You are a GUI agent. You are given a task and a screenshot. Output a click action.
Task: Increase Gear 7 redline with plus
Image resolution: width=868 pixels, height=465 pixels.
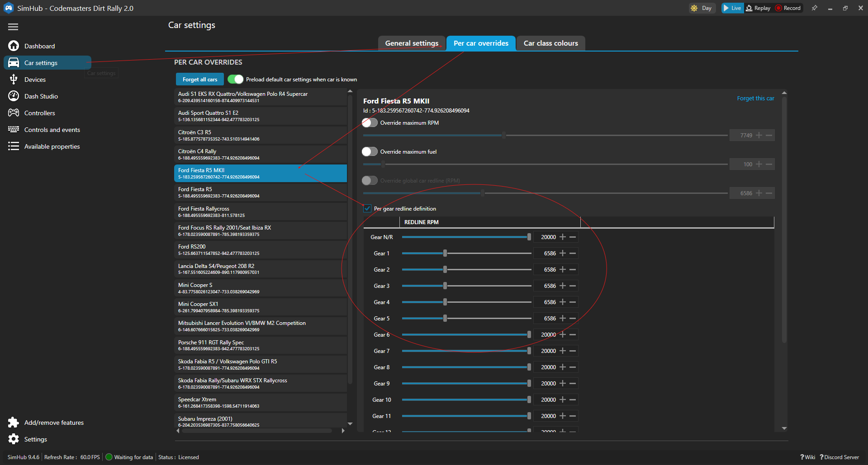pos(563,351)
